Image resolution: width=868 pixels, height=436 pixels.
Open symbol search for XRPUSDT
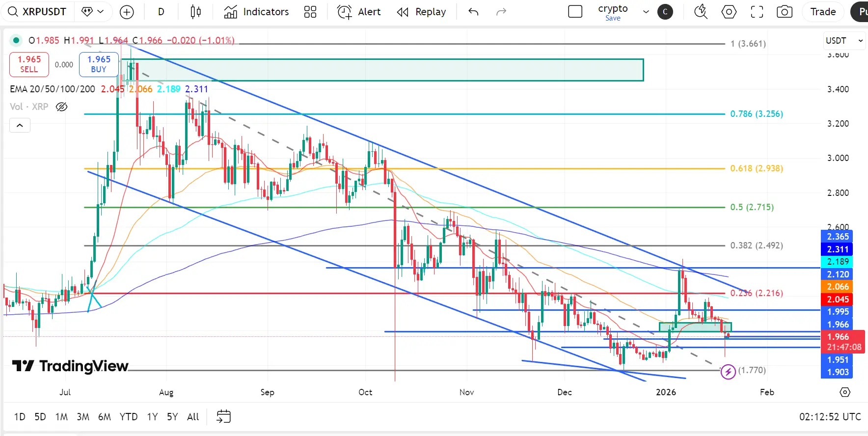click(37, 12)
